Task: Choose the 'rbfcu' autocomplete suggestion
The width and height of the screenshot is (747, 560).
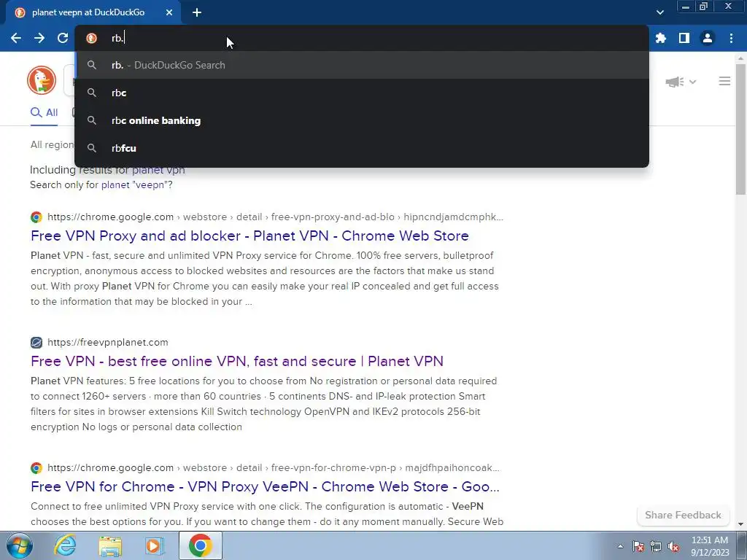Action: (362, 148)
